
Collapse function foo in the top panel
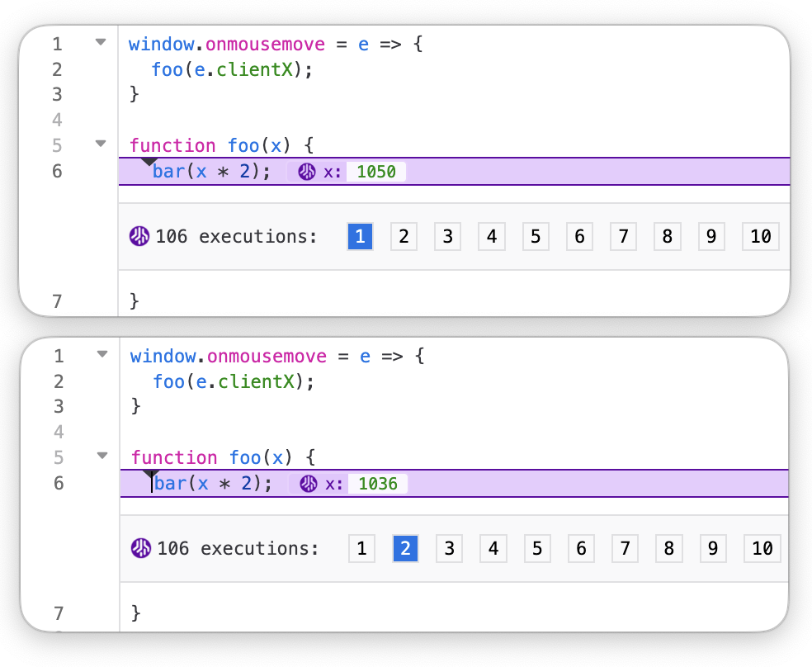coord(101,144)
